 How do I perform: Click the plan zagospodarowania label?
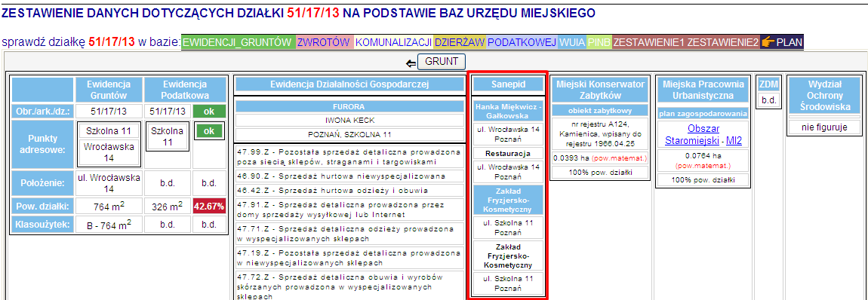703,113
